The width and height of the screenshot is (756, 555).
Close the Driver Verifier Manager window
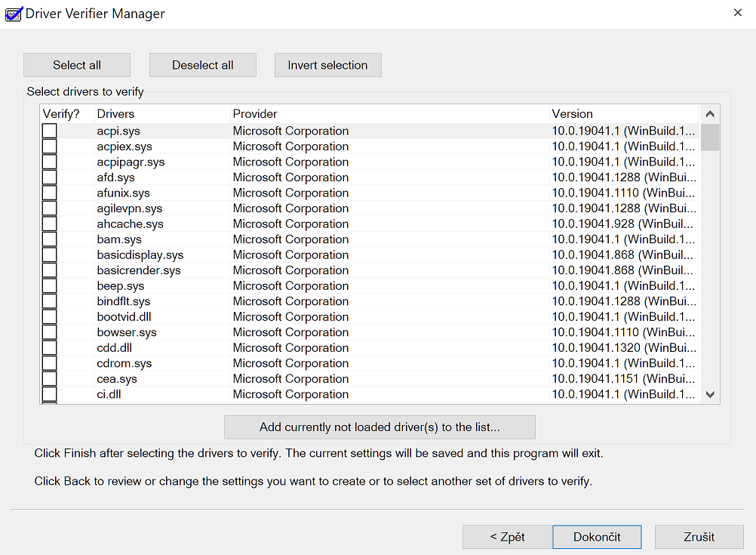[737, 13]
